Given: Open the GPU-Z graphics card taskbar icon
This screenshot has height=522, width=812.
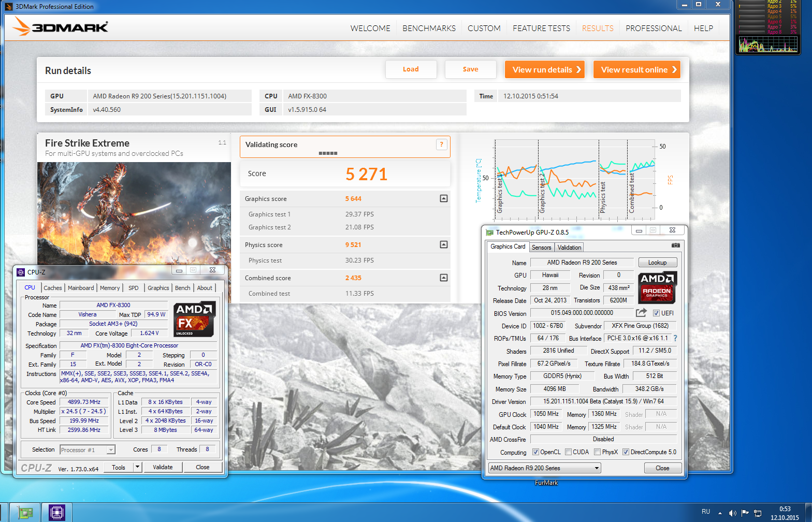Looking at the screenshot, I should point(25,512).
